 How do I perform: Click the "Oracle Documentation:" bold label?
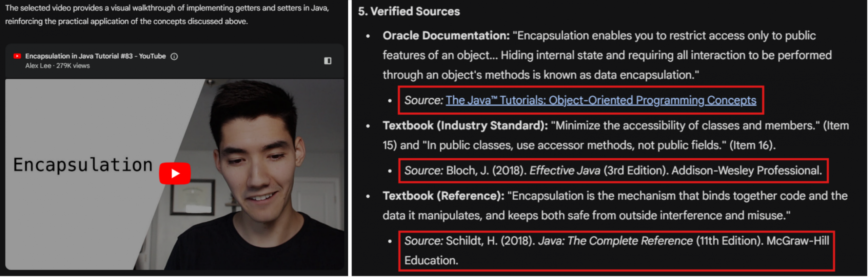tap(446, 36)
